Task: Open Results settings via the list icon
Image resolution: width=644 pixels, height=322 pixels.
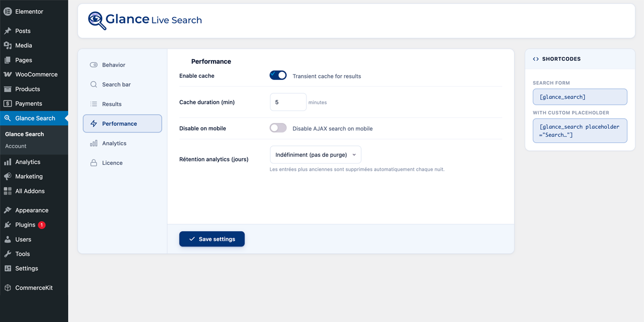Action: coord(94,104)
